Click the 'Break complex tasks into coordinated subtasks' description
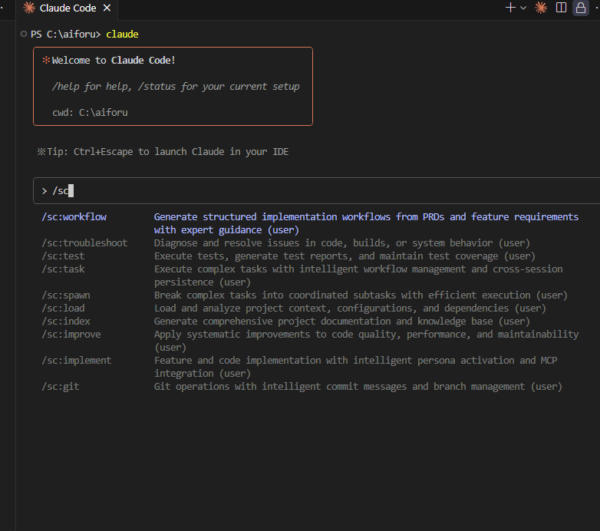Image resolution: width=600 pixels, height=531 pixels. click(360, 295)
